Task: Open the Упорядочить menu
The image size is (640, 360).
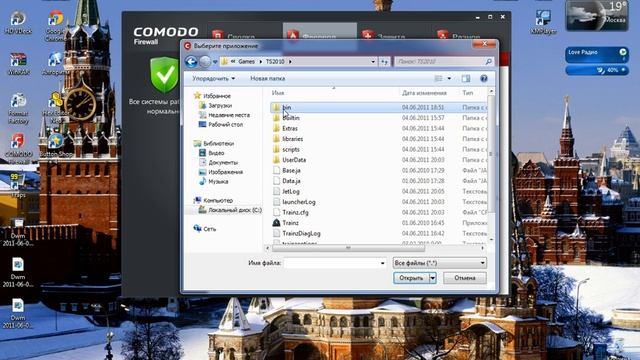Action: point(213,78)
